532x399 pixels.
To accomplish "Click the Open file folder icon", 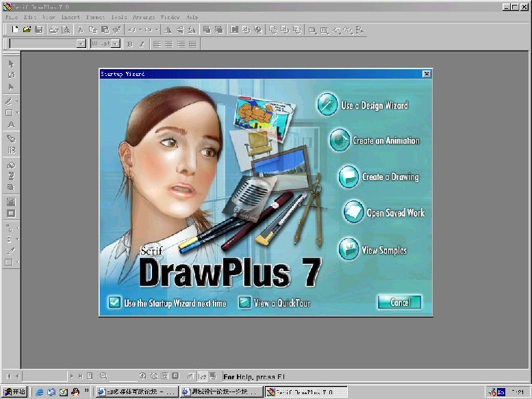I will click(27, 30).
